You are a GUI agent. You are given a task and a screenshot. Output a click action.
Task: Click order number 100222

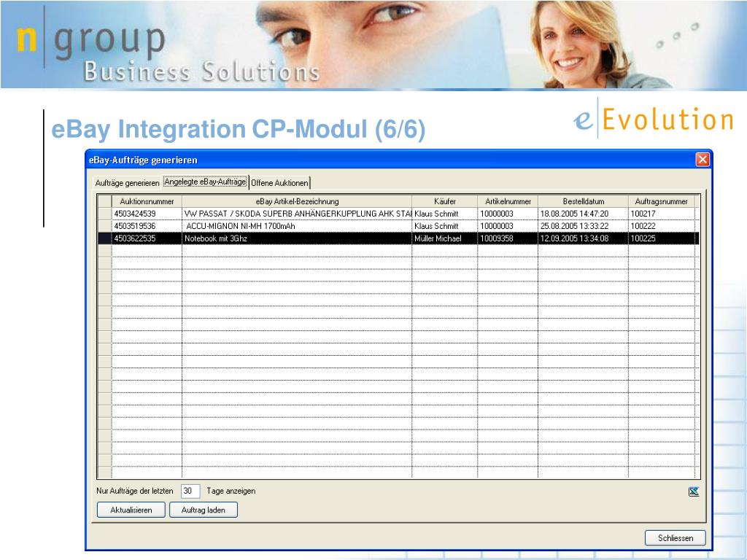coord(661,226)
